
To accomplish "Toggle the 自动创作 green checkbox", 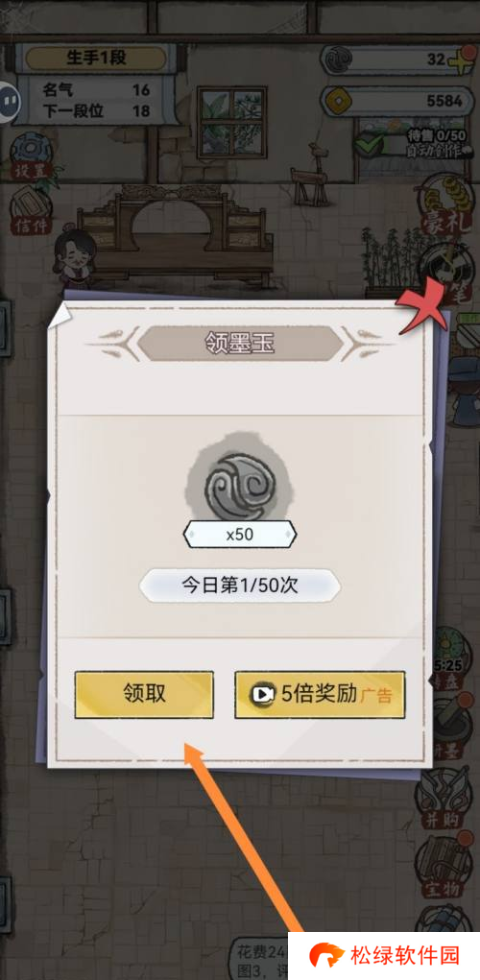I will (x=369, y=142).
